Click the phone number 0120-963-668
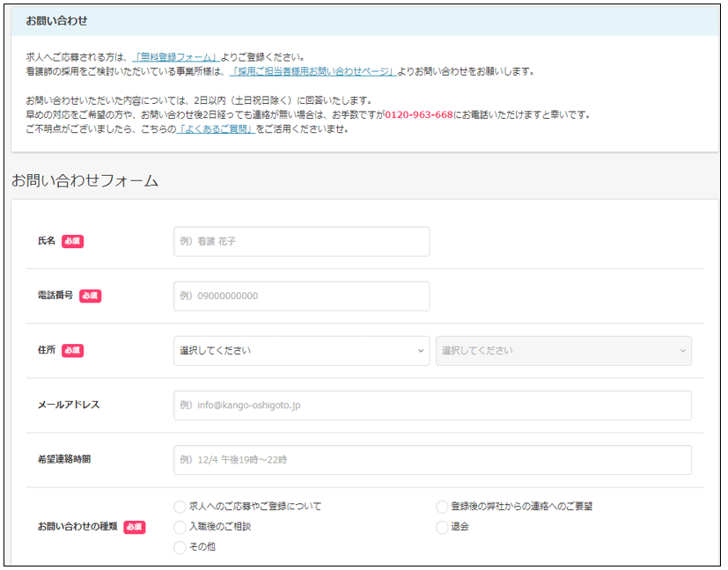 click(x=418, y=114)
